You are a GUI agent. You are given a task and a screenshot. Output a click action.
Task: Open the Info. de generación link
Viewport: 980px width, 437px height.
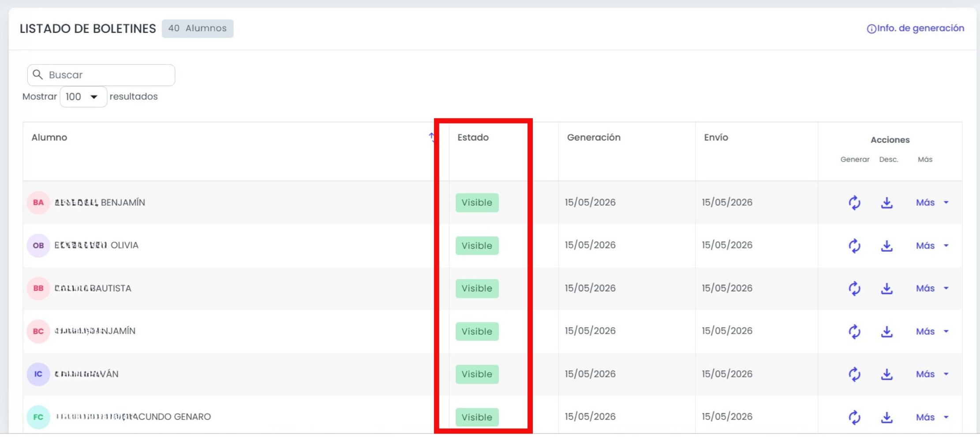click(915, 28)
